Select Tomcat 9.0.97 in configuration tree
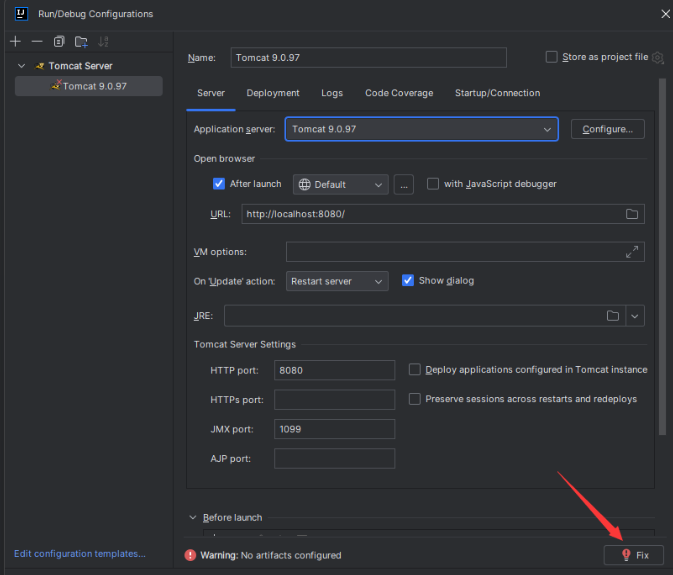This screenshot has height=575, width=673. [89, 86]
